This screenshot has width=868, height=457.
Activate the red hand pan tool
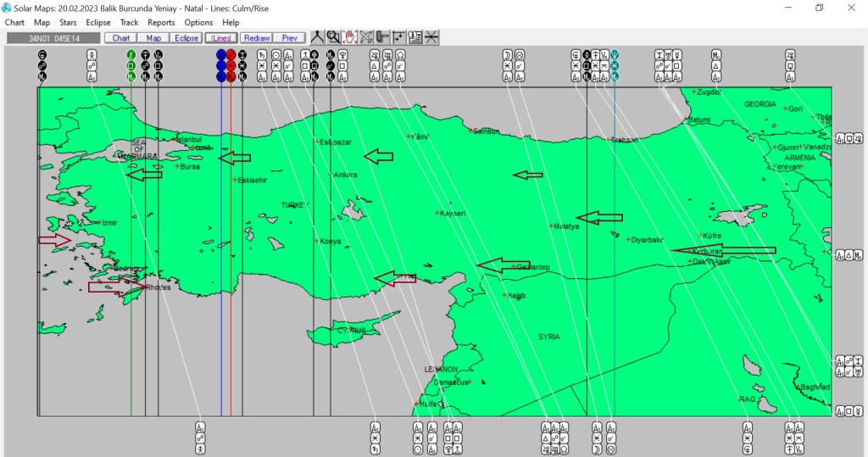pyautogui.click(x=349, y=37)
